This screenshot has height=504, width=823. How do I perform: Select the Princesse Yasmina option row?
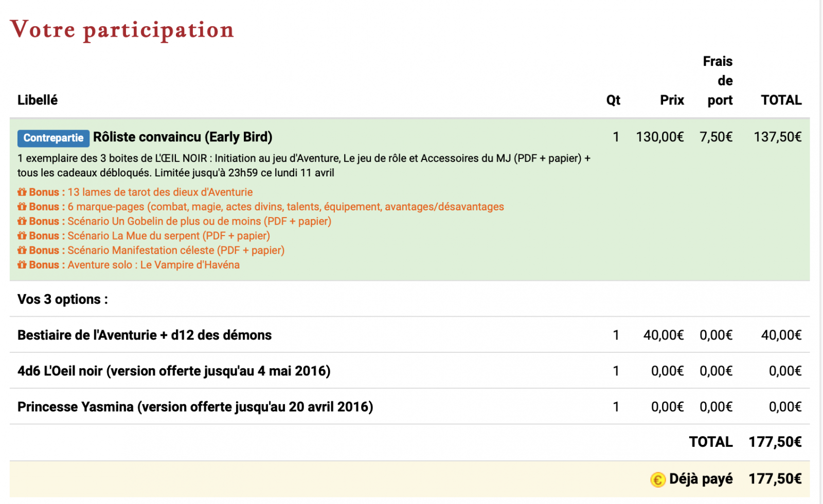pos(195,407)
